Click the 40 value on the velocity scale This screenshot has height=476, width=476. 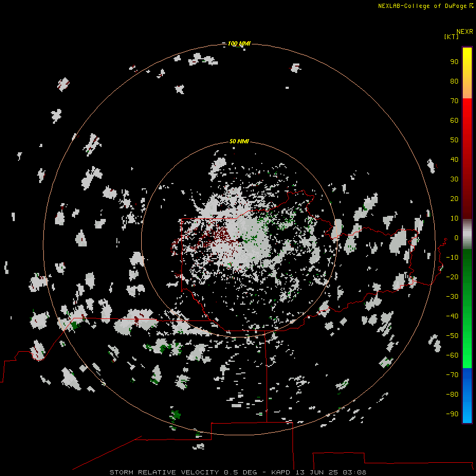click(454, 159)
